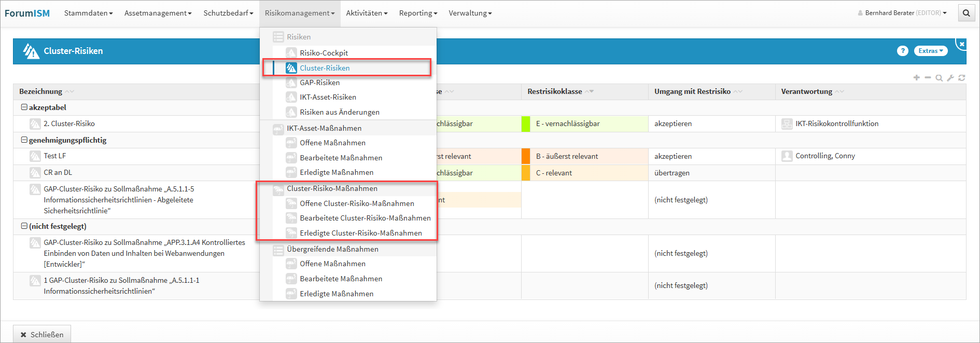The image size is (980, 343).
Task: Open the Bernhard Berater user dropdown
Action: tap(902, 13)
